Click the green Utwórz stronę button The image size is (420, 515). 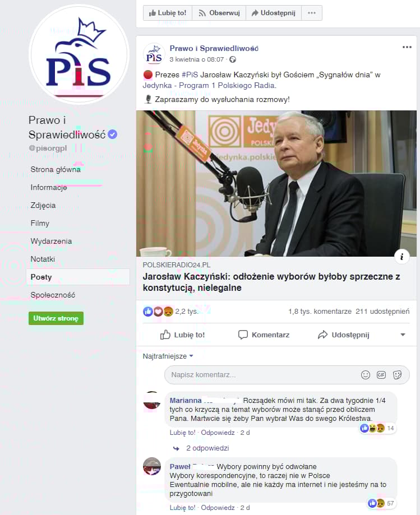click(x=56, y=318)
